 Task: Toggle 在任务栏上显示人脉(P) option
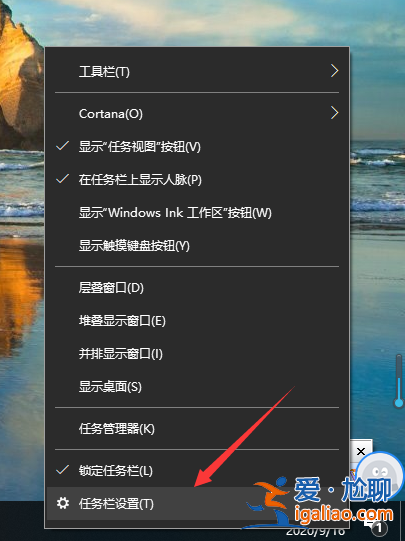[197, 179]
